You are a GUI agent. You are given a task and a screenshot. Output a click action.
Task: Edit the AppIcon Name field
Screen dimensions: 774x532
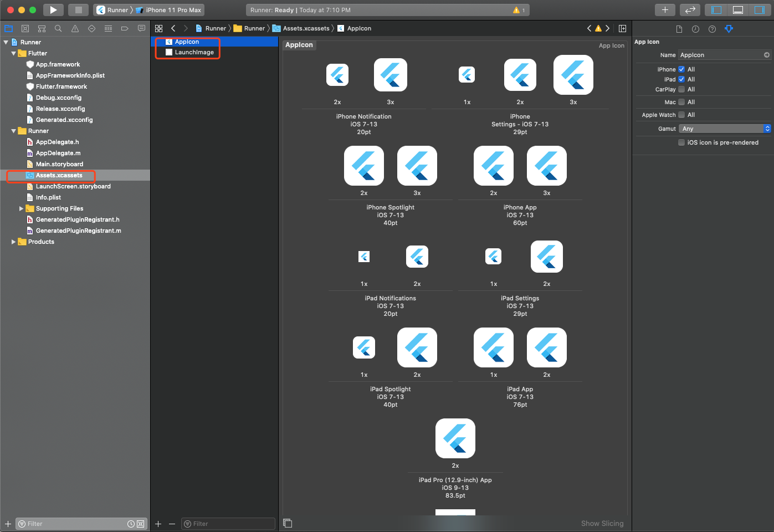coord(725,55)
